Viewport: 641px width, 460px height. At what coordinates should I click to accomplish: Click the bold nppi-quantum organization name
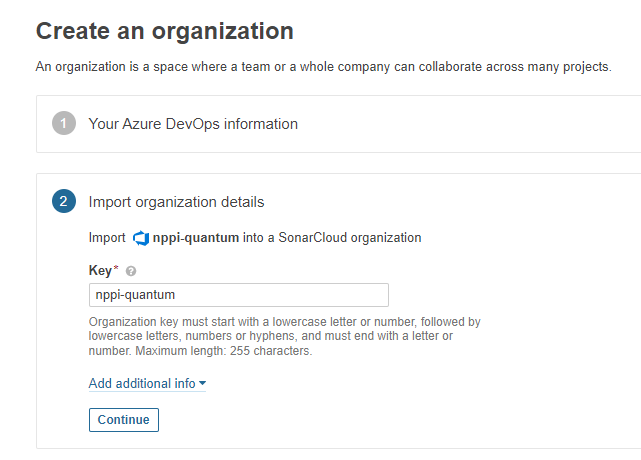[196, 238]
